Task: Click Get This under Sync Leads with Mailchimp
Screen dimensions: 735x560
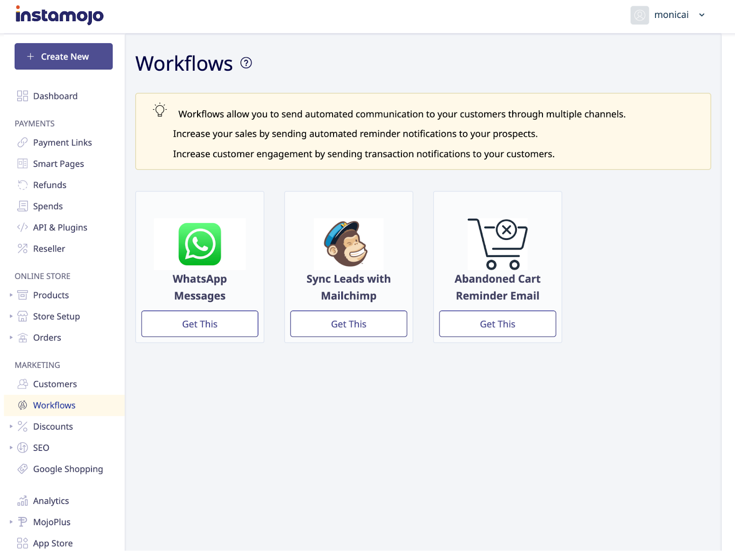Action: 349,324
